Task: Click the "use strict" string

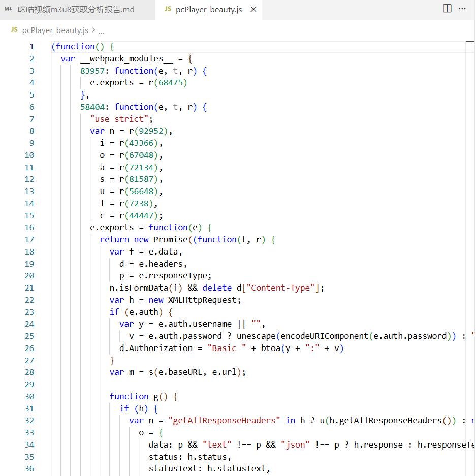Action: (119, 119)
